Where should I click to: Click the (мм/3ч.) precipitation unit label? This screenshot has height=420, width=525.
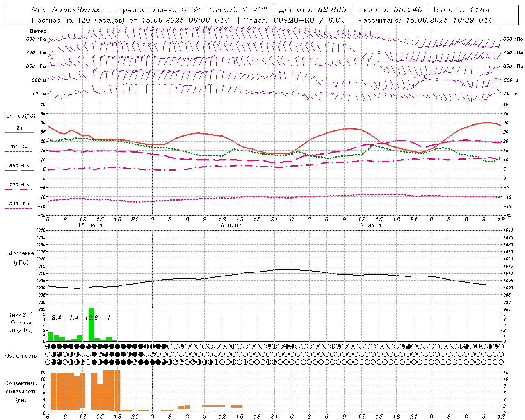tap(21, 315)
